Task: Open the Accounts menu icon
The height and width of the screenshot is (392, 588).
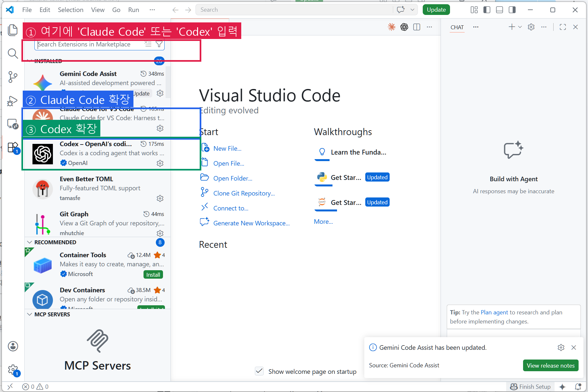Action: pos(13,346)
